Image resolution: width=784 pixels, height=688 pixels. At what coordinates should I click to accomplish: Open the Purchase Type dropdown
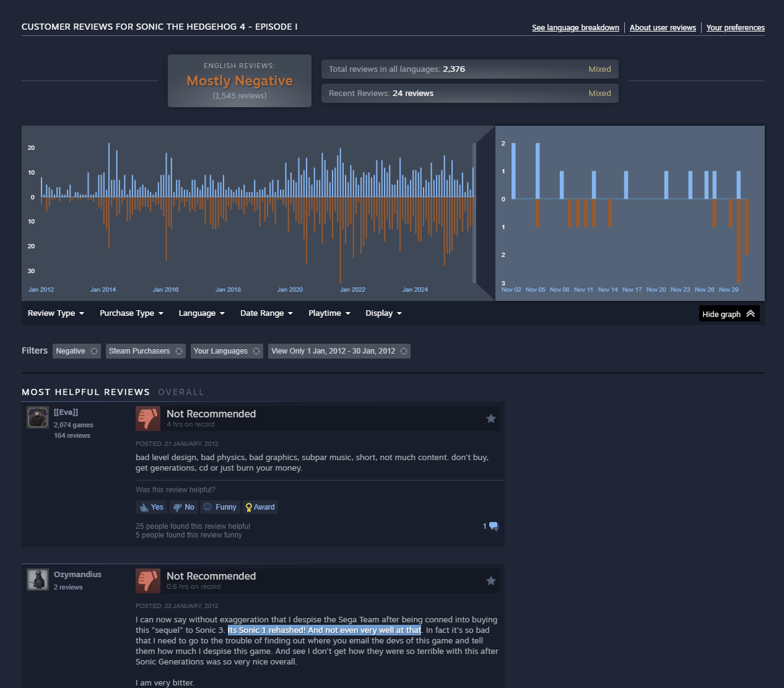tap(131, 313)
